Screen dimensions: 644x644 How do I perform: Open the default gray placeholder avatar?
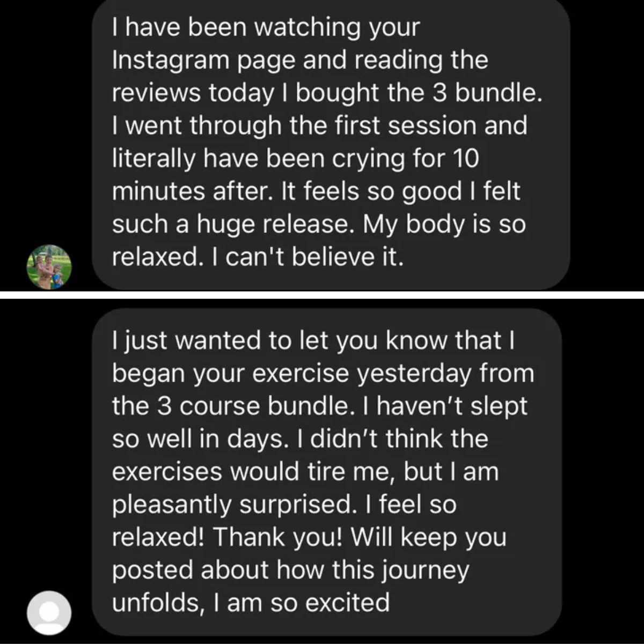coord(49,612)
